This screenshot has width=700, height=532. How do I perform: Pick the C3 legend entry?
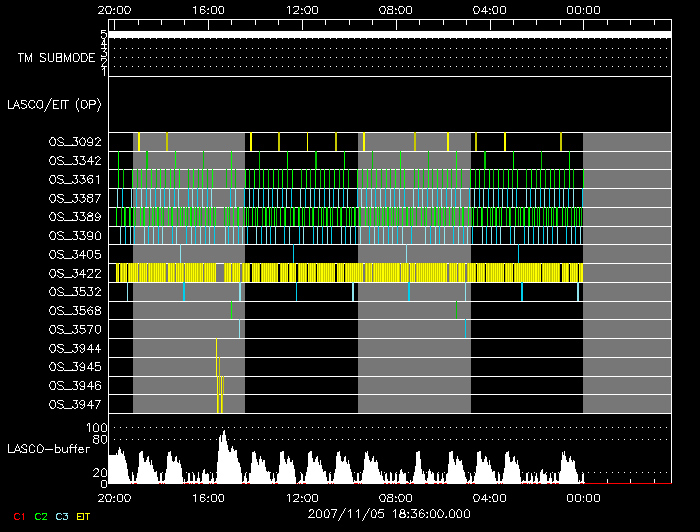pos(63,516)
